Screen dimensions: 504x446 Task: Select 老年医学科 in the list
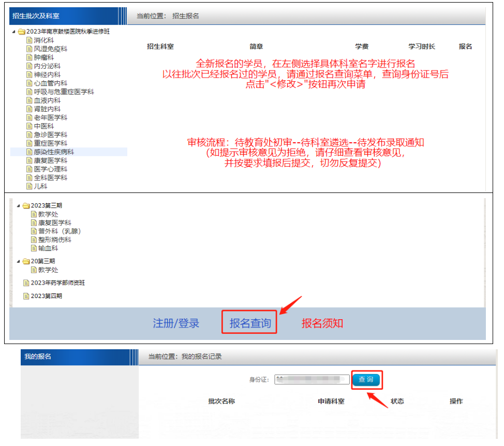pyautogui.click(x=51, y=117)
